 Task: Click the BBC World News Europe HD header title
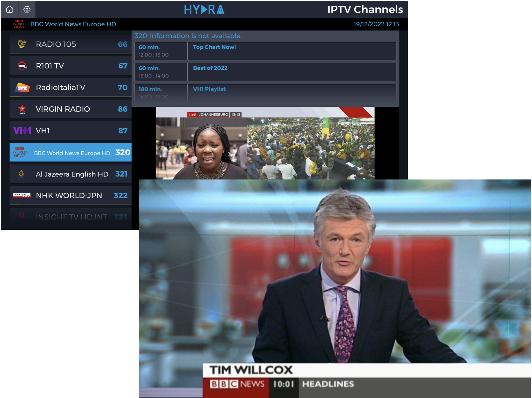point(73,24)
